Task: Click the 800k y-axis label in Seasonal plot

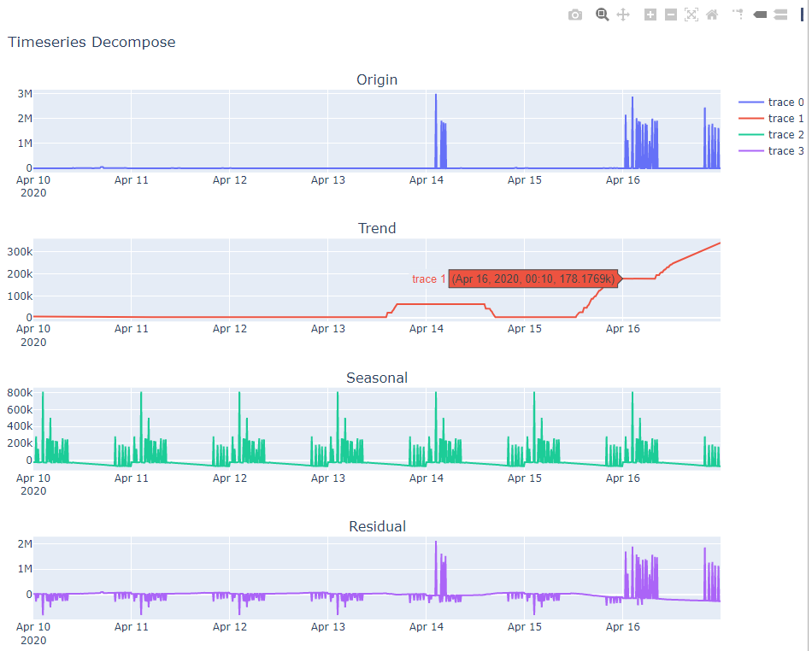Action: [20, 393]
